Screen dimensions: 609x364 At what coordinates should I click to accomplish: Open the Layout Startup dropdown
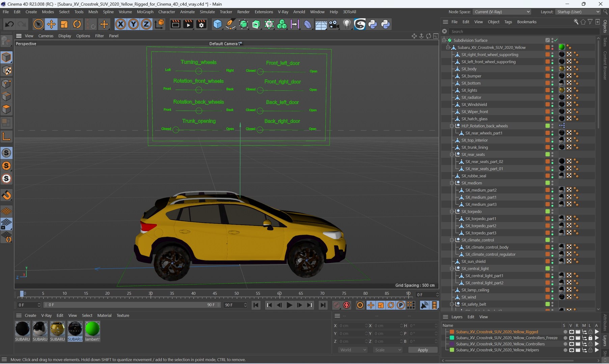(x=578, y=12)
